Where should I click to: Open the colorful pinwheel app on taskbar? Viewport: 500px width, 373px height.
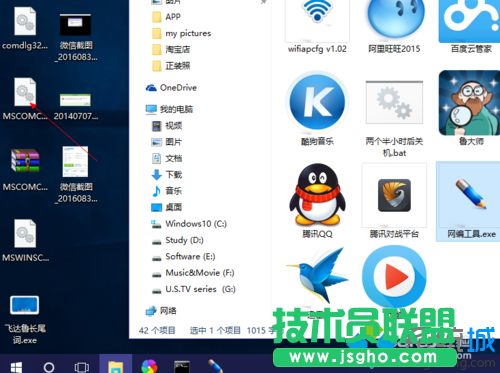coord(149,366)
